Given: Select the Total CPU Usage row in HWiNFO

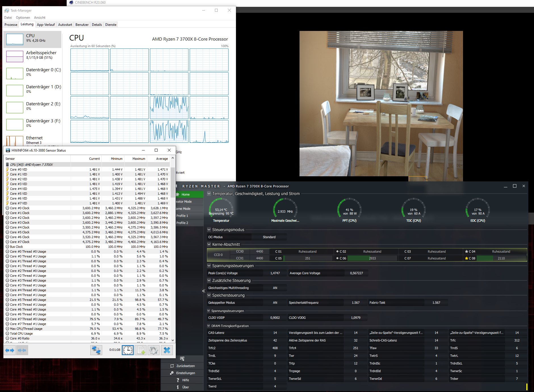Looking at the screenshot, I should [87, 334].
